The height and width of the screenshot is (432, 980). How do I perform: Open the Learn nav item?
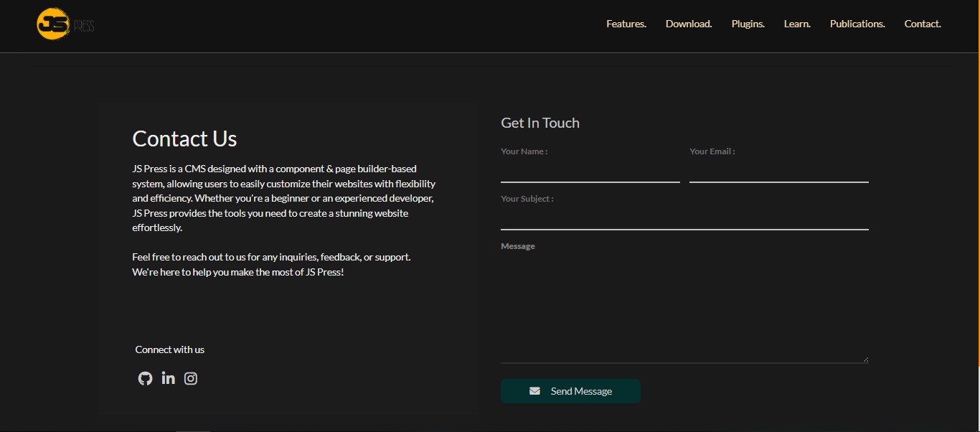pyautogui.click(x=796, y=24)
